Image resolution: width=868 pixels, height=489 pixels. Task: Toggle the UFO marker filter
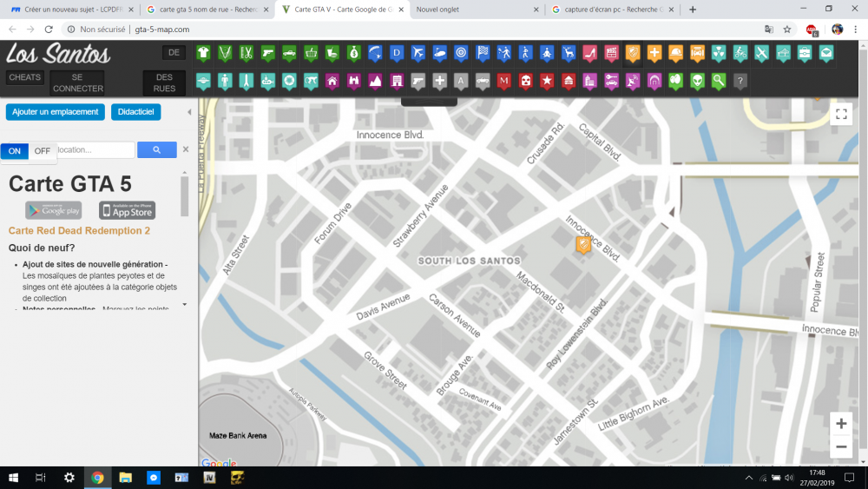point(203,82)
